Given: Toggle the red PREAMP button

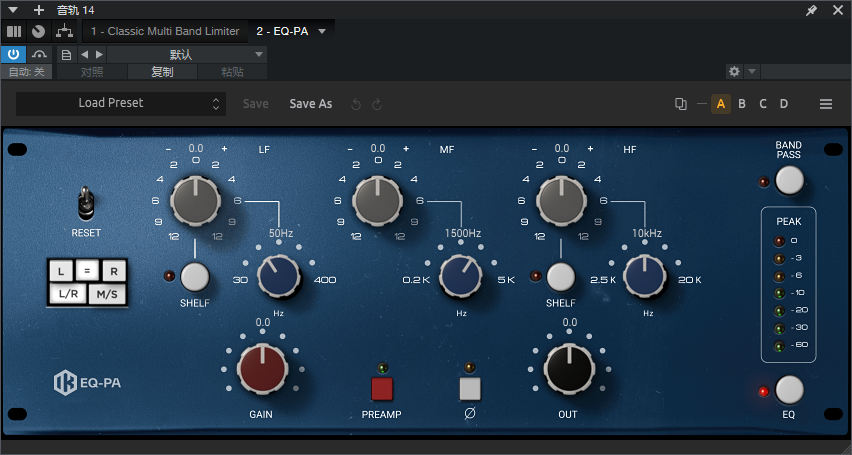Looking at the screenshot, I should click(x=381, y=389).
